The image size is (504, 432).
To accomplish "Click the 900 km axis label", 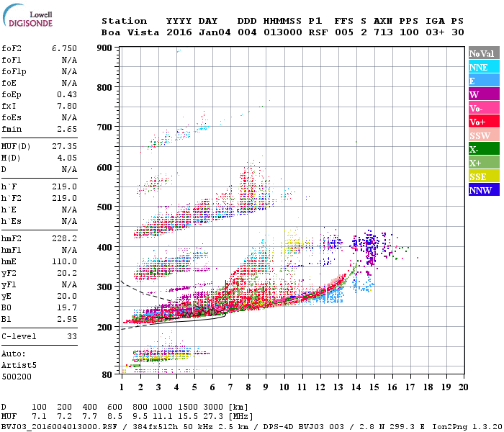I will 104,48.
